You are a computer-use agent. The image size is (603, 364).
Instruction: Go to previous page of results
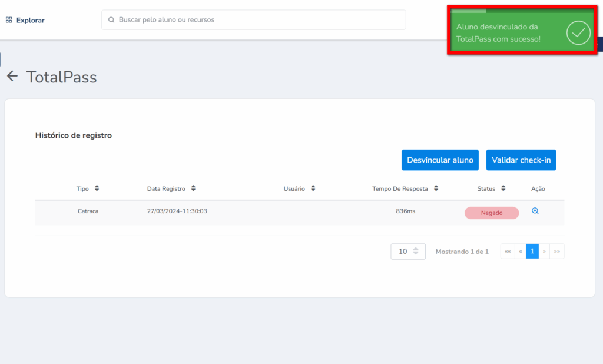[520, 252]
